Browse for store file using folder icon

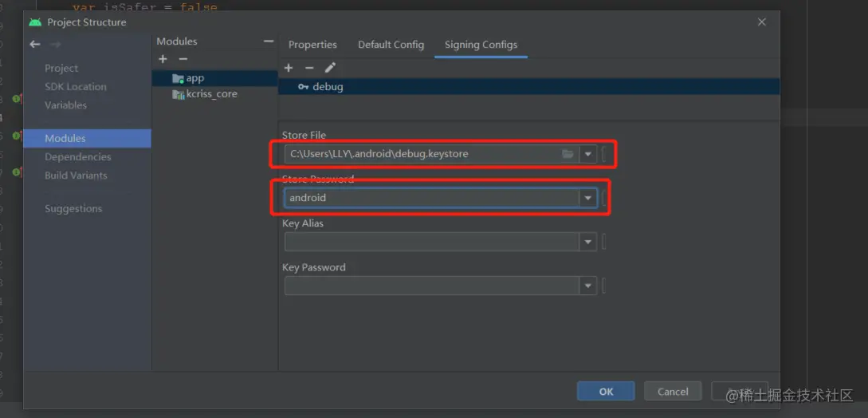click(x=568, y=154)
